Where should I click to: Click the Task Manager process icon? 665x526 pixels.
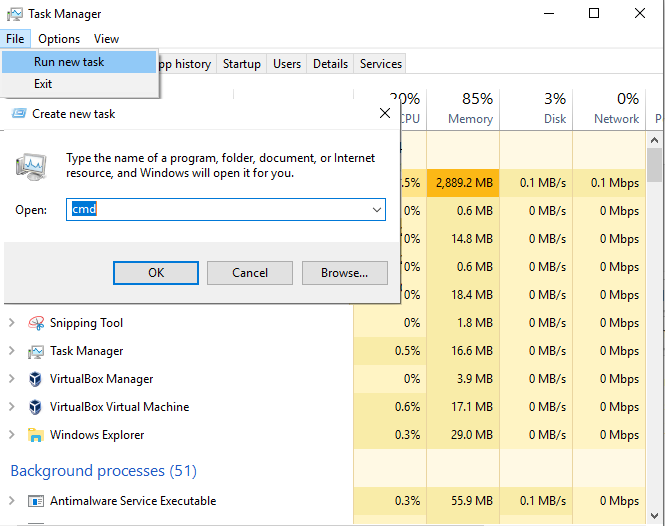[x=35, y=351]
